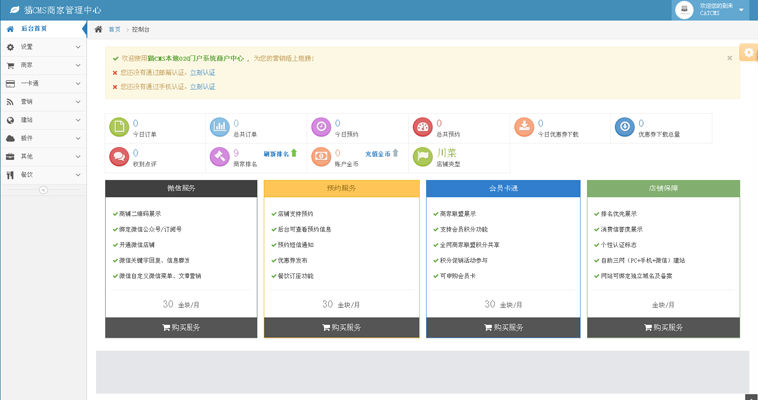This screenshot has width=758, height=400.
Task: Click the 店铺支持预约 feature line
Action: pyautogui.click(x=292, y=214)
